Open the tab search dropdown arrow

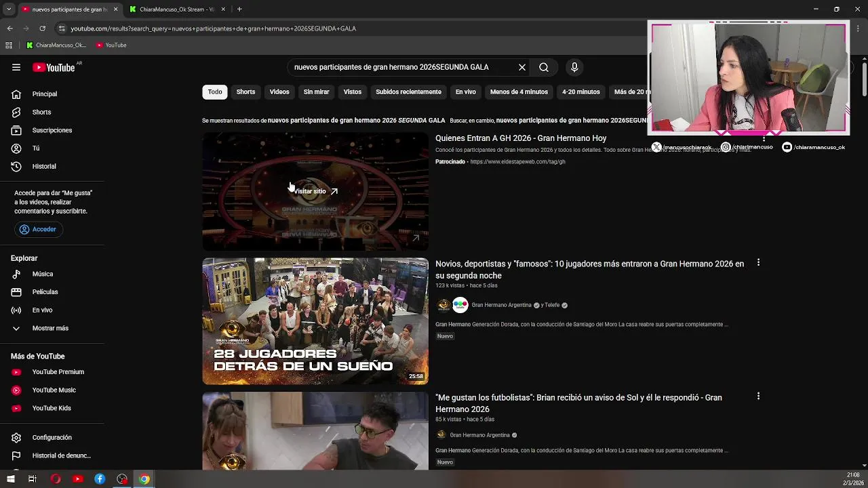[x=8, y=9]
